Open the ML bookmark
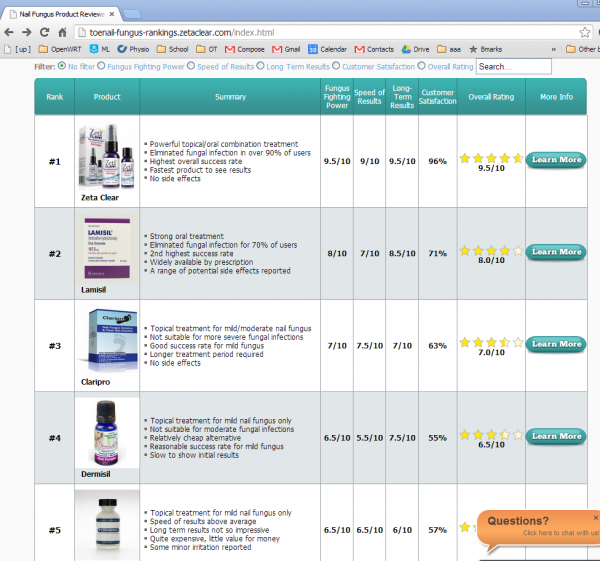This screenshot has height=561, width=600. 99,49
